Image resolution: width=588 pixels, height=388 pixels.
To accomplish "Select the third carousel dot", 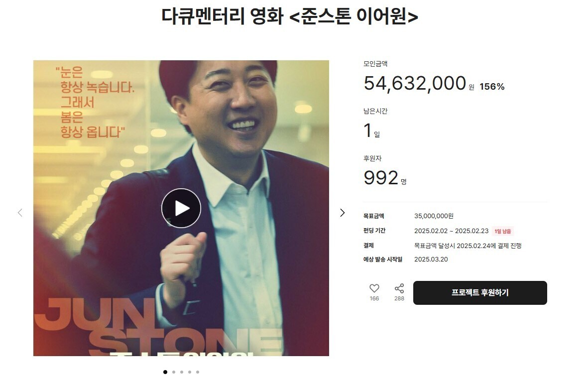I will tap(182, 372).
